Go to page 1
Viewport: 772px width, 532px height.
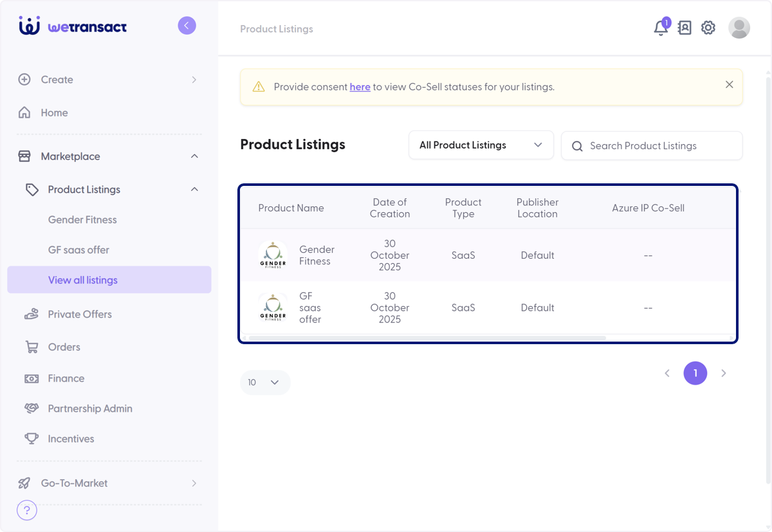[x=695, y=373]
